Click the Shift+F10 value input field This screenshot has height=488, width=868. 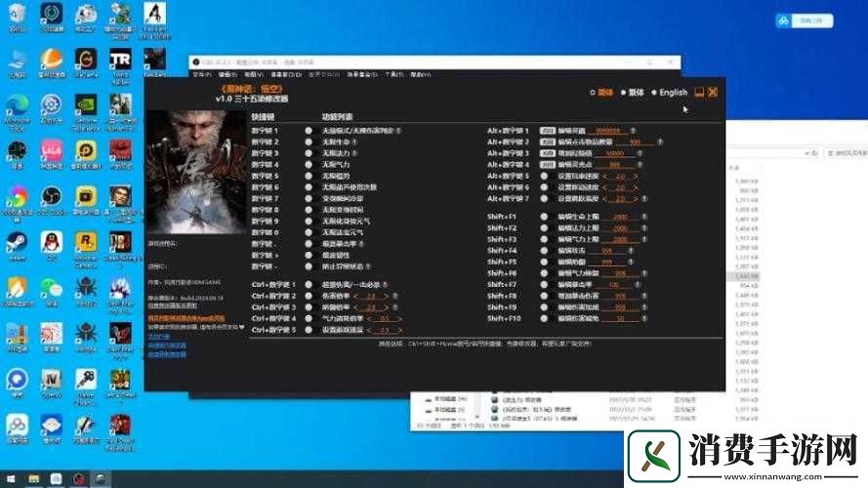[x=619, y=318]
